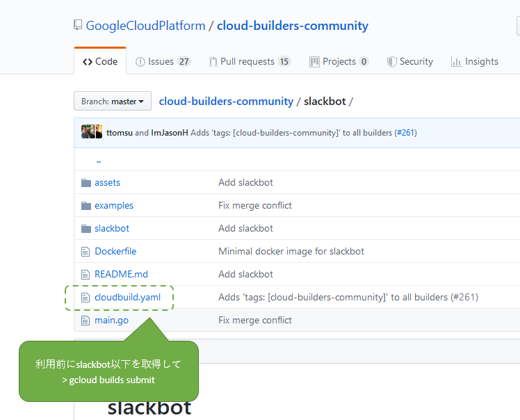Screen dimensions: 520x420
Task: Click the Code tab brackets icon
Action: [88, 62]
